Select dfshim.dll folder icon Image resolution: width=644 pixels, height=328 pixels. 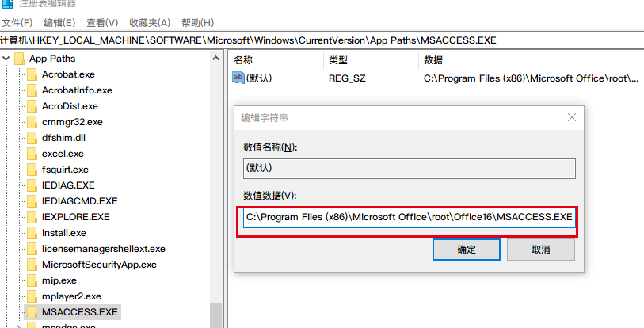pos(32,138)
